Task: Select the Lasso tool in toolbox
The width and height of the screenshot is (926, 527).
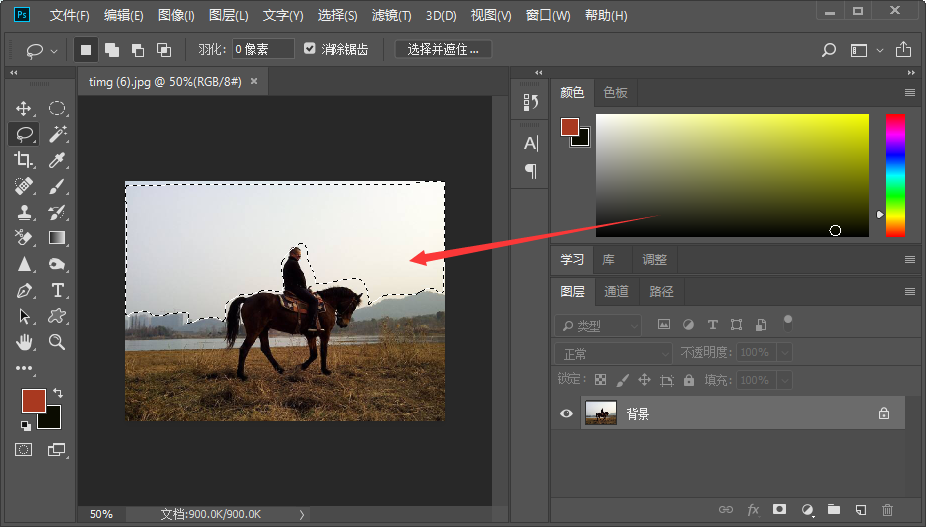Action: pos(24,134)
